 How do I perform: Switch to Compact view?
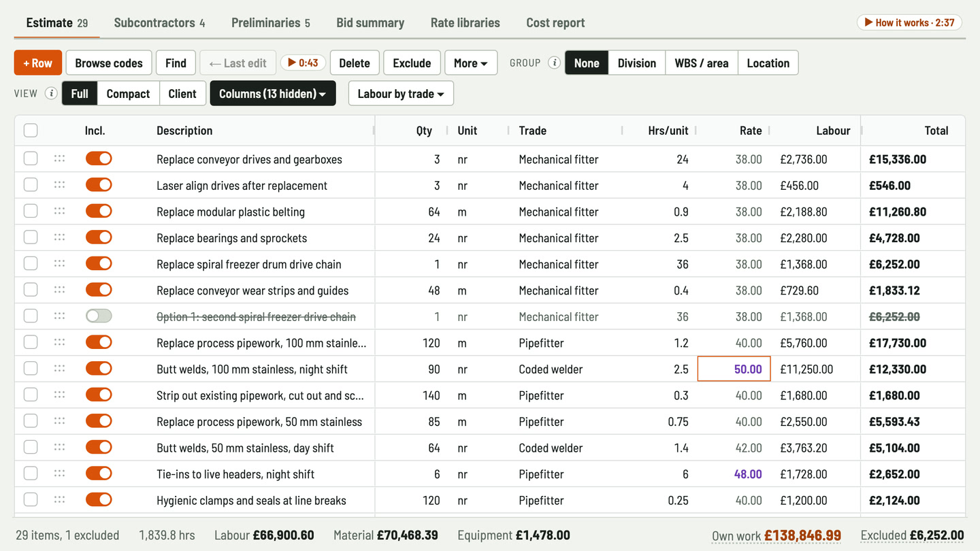[128, 93]
